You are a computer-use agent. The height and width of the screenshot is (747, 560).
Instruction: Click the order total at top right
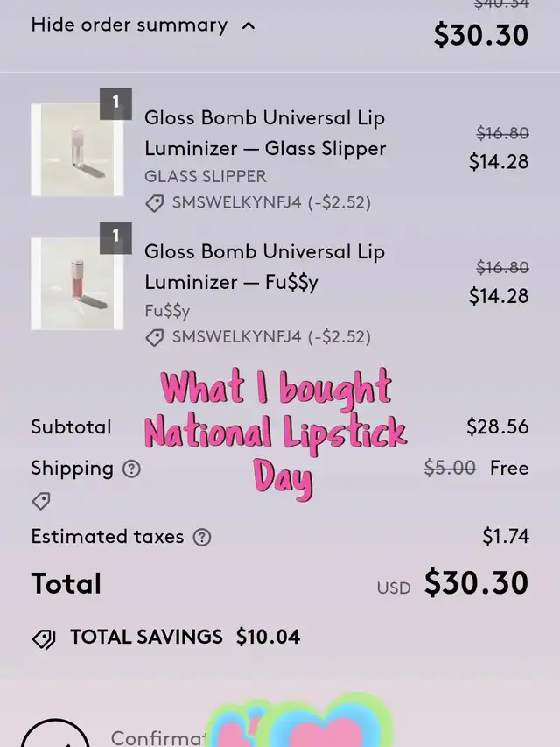(x=481, y=34)
